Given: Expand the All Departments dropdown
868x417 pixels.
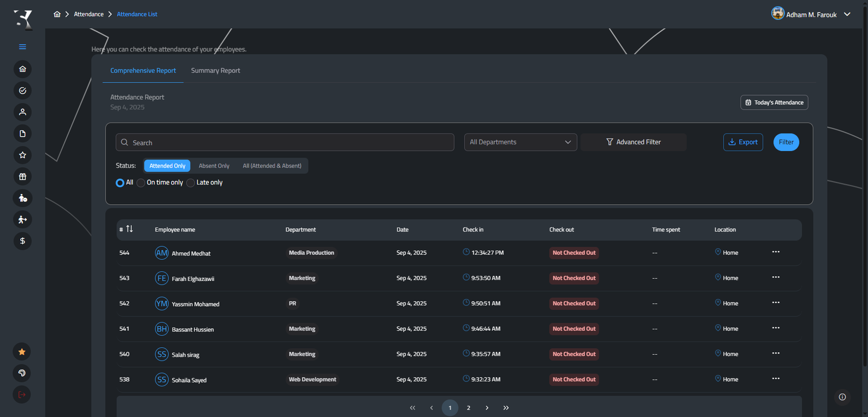Looking at the screenshot, I should 520,142.
